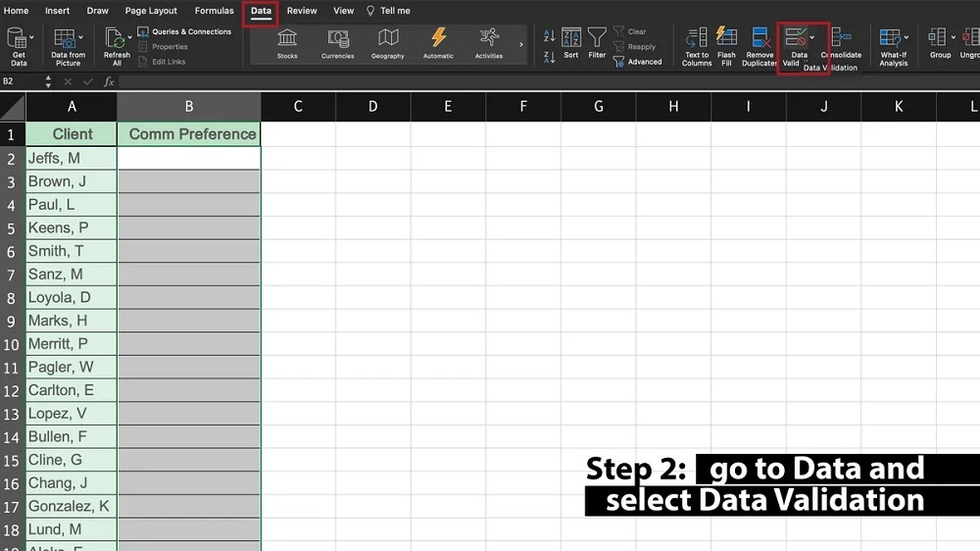Open the Get Data dropdown arrow
980x551 pixels.
(31, 37)
